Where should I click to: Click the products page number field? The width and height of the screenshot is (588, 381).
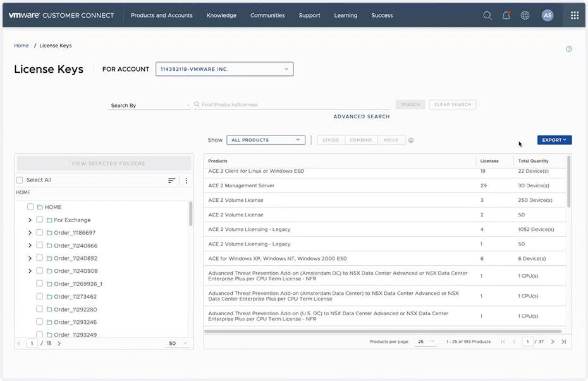(527, 342)
